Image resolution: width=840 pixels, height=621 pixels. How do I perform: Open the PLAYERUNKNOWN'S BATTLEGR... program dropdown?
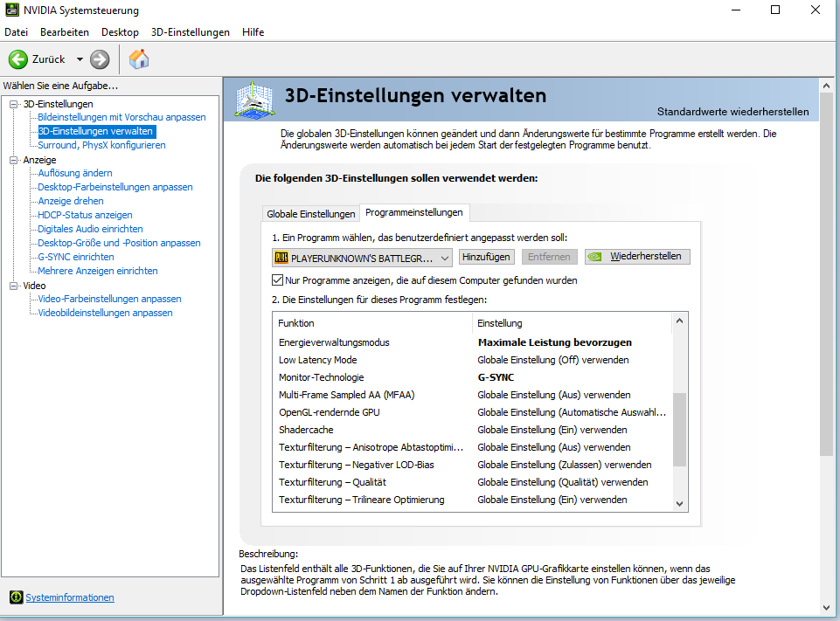pos(362,258)
